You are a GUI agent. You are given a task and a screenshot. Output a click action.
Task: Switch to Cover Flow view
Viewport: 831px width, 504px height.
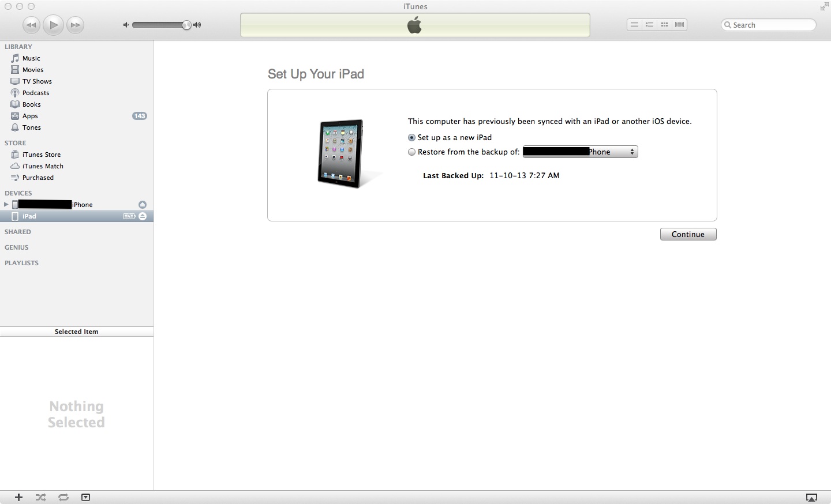679,25
